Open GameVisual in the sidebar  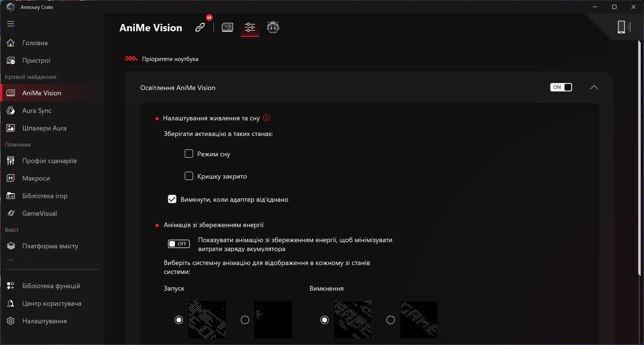tap(39, 213)
